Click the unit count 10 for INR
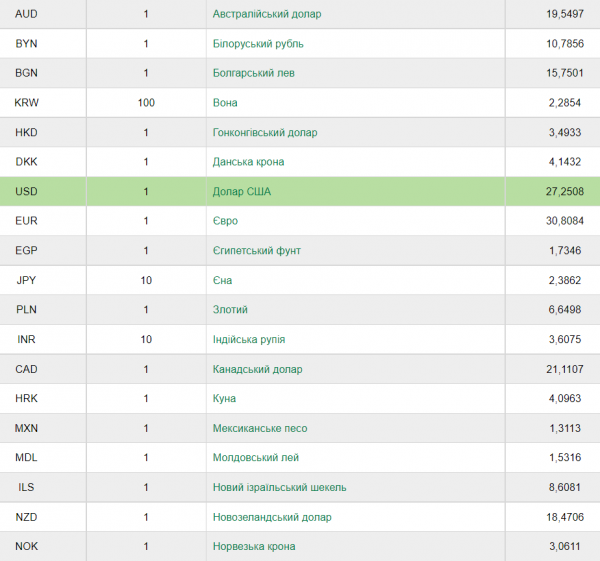 pos(146,339)
